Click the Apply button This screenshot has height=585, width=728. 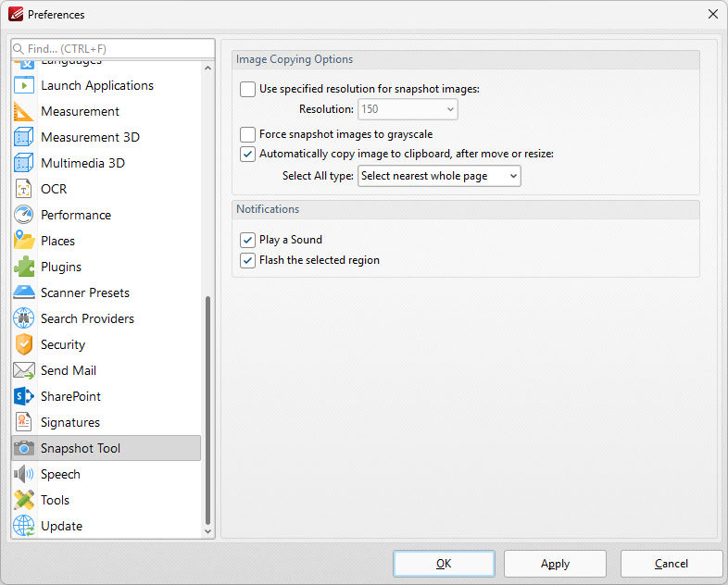coord(556,564)
